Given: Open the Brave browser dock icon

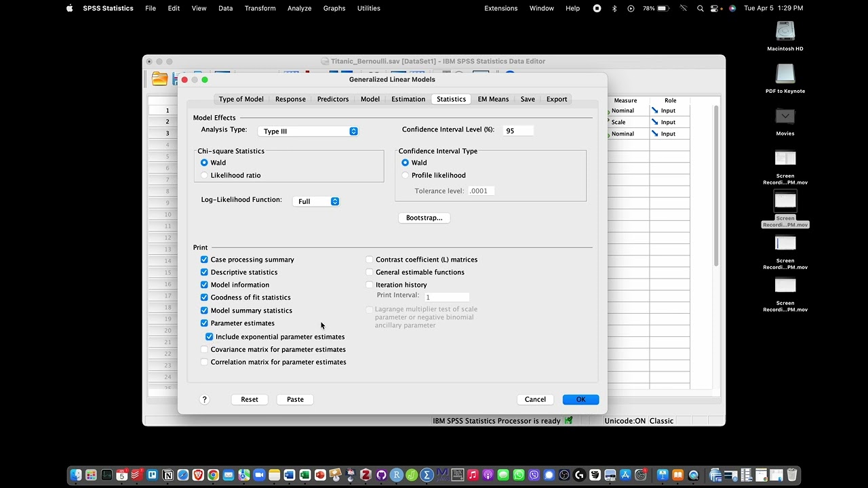Looking at the screenshot, I should [198, 475].
